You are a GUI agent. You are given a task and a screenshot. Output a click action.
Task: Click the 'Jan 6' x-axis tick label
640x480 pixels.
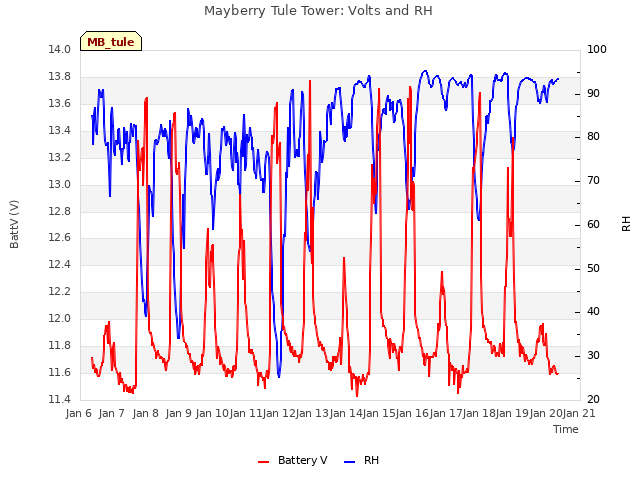tap(79, 413)
